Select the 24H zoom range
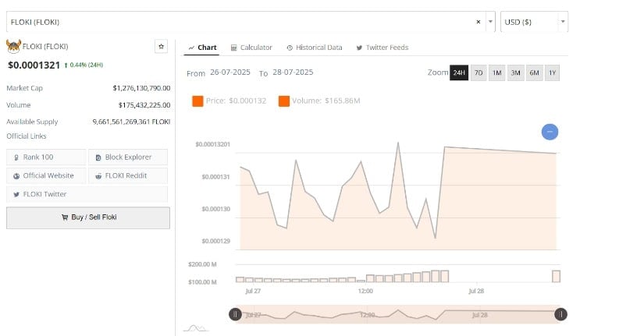The height and width of the screenshot is (336, 644). 459,73
